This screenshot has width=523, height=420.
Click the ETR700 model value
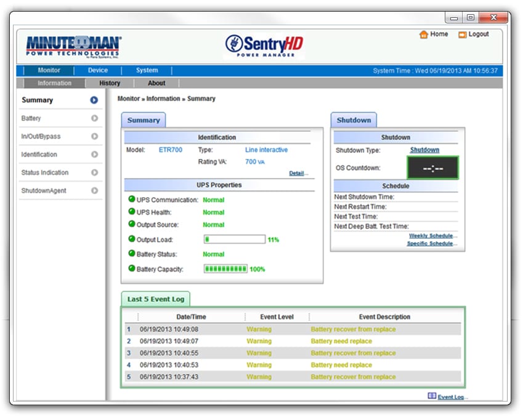click(171, 150)
